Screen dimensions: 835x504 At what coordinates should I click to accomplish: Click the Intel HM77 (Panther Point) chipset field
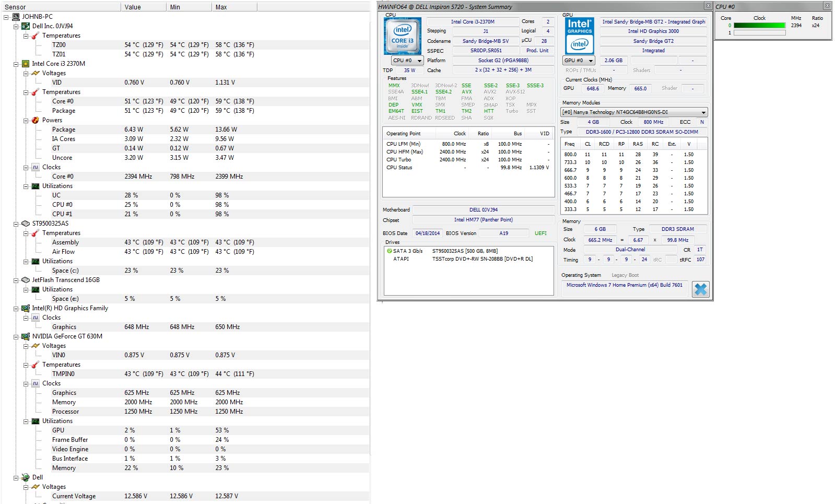[x=484, y=220]
